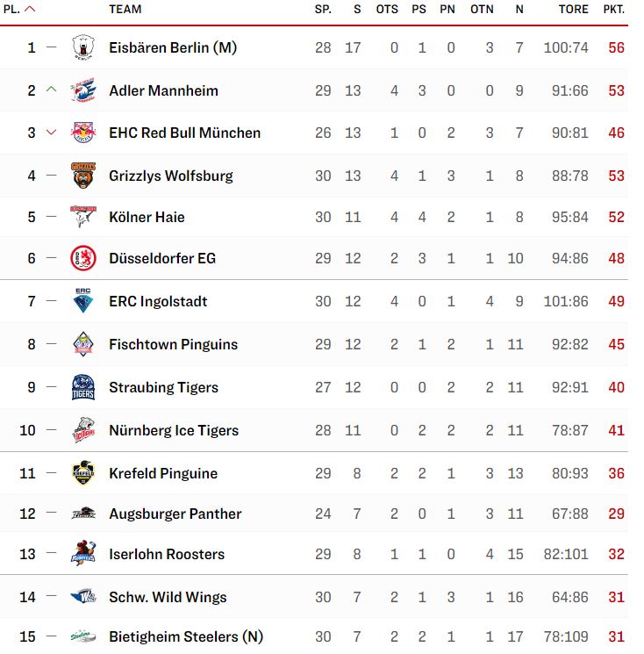The image size is (644, 654).
Task: Open the Fischtown Pinguins team link
Action: (174, 344)
